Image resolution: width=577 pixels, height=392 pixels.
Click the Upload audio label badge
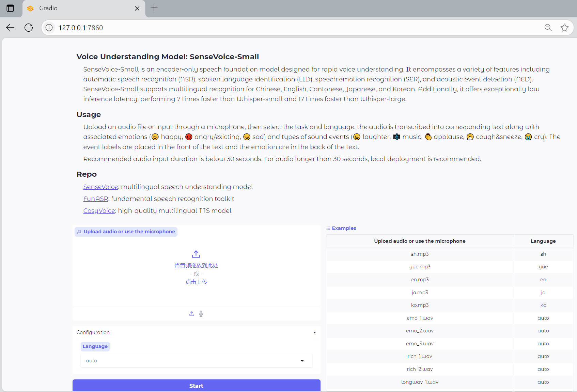pyautogui.click(x=126, y=232)
